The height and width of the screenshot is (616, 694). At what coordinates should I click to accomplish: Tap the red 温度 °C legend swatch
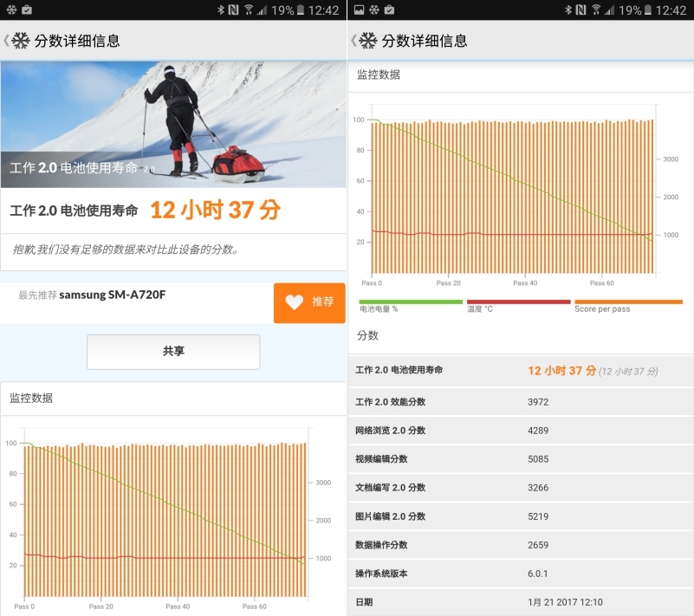518,302
